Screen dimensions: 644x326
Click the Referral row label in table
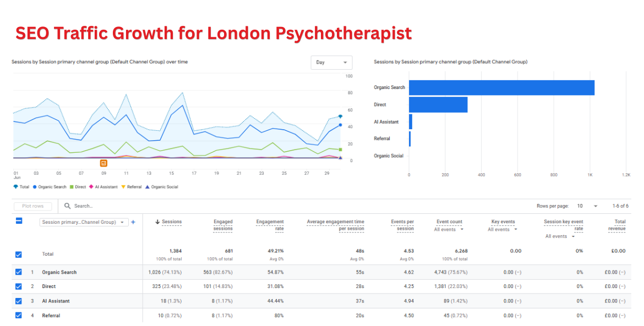pos(51,316)
